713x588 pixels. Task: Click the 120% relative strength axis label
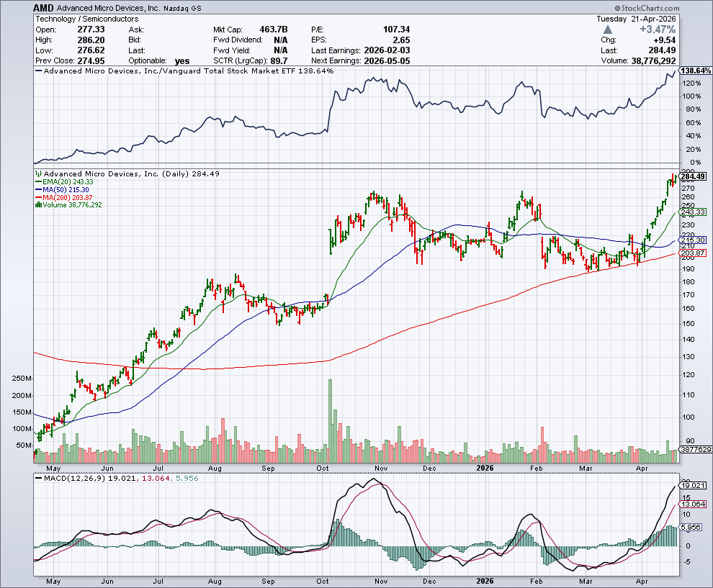click(691, 83)
